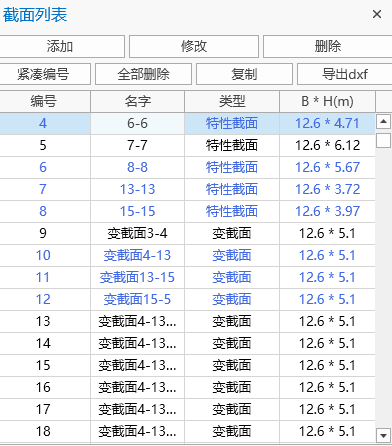This screenshot has width=392, height=446.
Task: Select the section named 15-15
Action: click(x=137, y=211)
